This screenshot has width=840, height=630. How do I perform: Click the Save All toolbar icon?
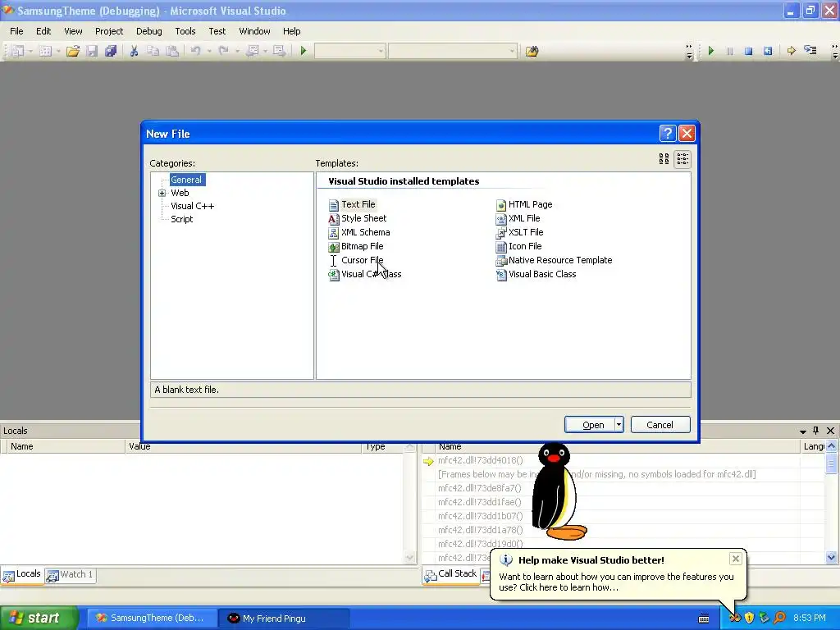tap(111, 51)
